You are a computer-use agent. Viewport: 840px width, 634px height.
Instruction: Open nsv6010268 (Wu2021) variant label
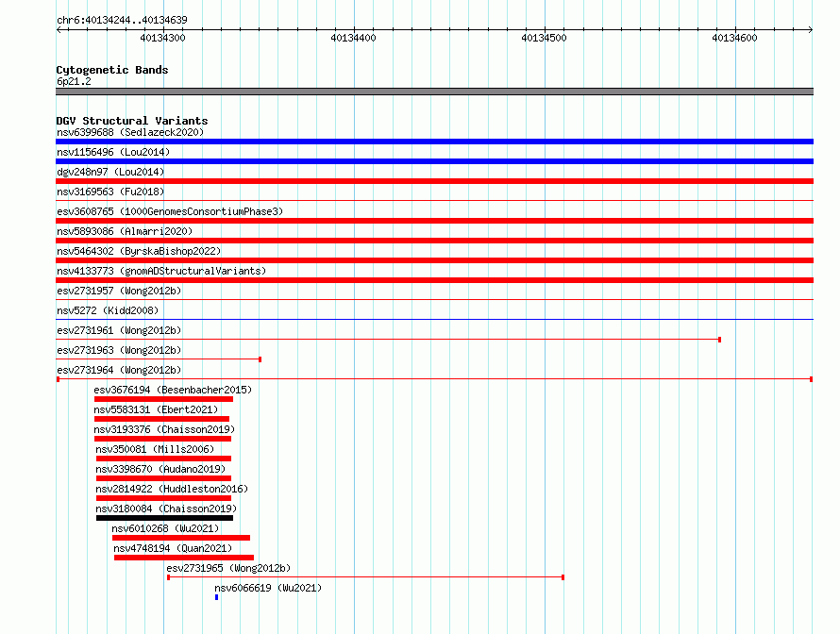(165, 528)
